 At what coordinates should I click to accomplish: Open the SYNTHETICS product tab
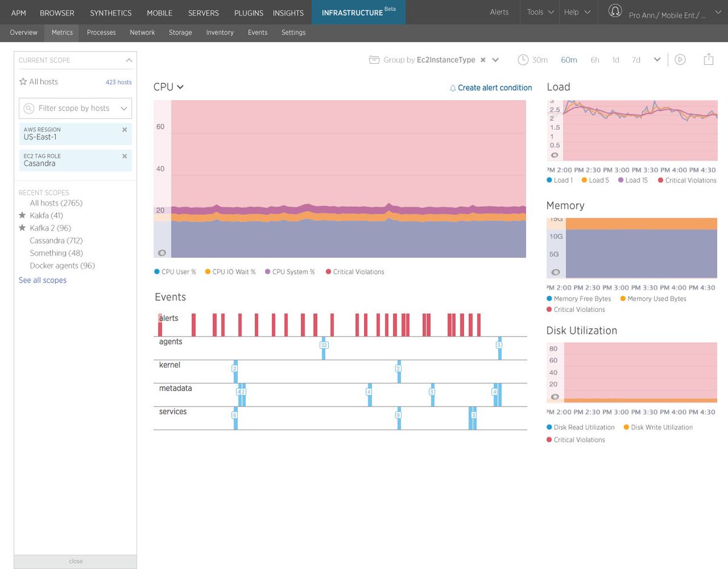pos(111,13)
